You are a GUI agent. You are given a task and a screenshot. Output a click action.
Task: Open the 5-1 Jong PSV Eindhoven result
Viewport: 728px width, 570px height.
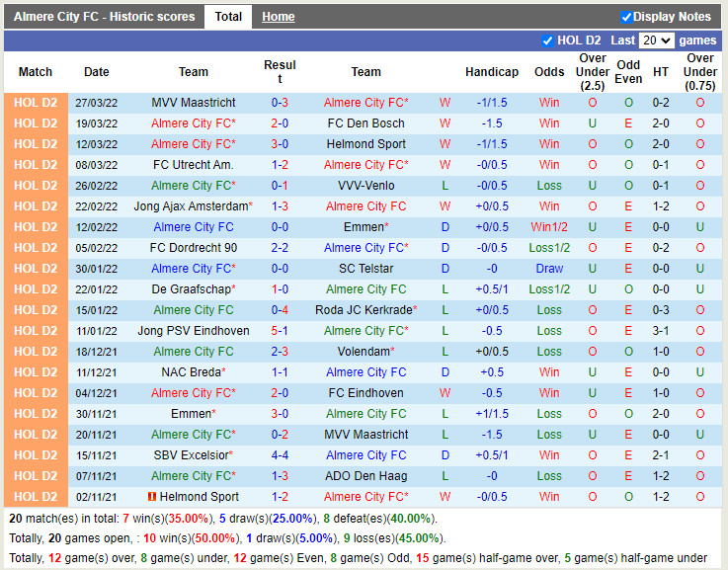point(280,331)
